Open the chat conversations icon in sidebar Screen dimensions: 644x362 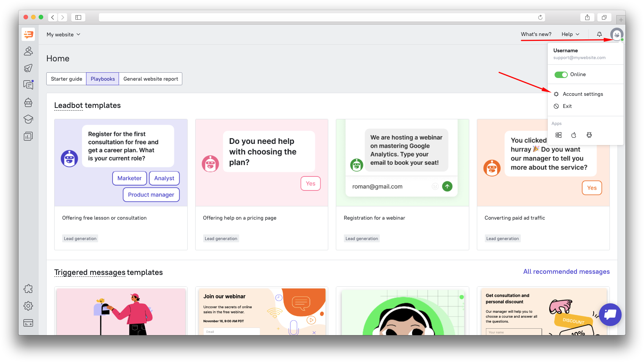[x=28, y=85]
